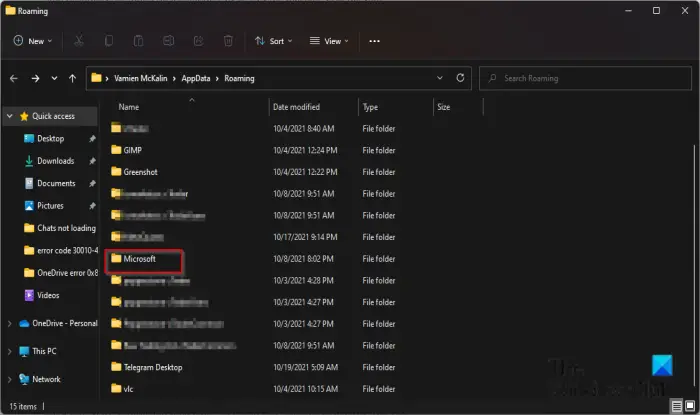700x415 pixels.
Task: Click the vertical scrollbar of file list
Action: [x=694, y=263]
